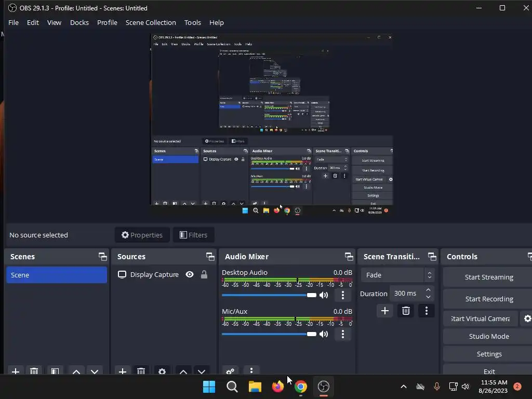Open the Profile menu

tap(107, 22)
